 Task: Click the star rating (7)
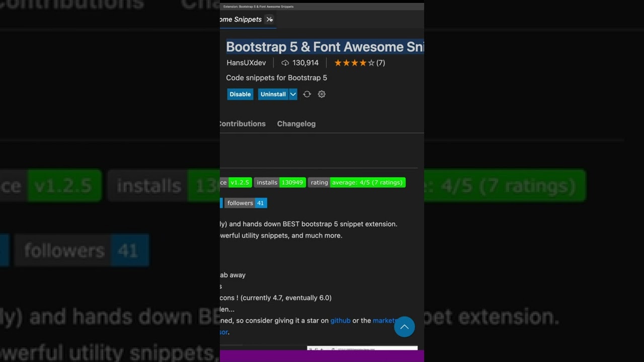tap(360, 63)
